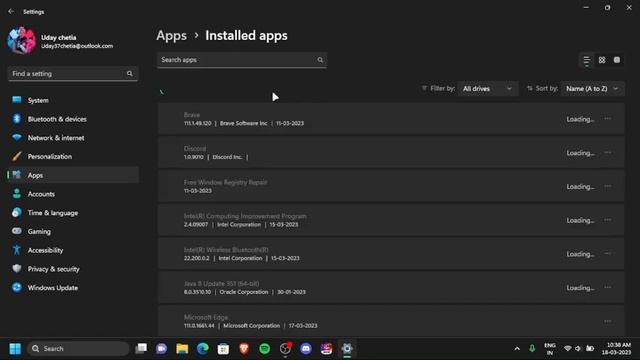This screenshot has height=360, width=640.
Task: Launch Brave browser from the taskbar
Action: click(x=244, y=349)
